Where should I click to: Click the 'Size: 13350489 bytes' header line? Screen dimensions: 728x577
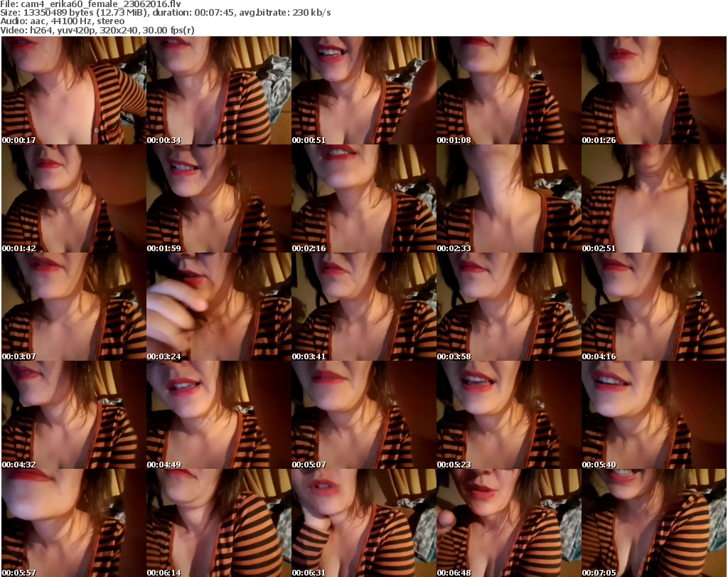point(165,13)
